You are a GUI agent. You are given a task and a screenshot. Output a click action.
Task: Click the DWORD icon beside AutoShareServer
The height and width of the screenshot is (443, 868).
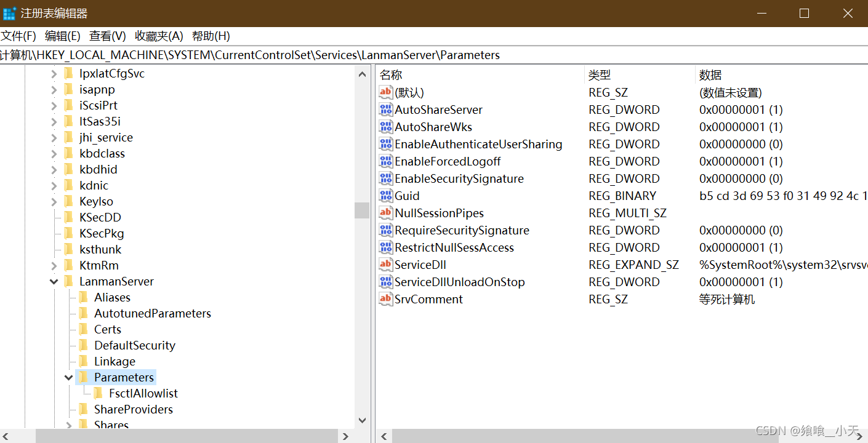(386, 110)
